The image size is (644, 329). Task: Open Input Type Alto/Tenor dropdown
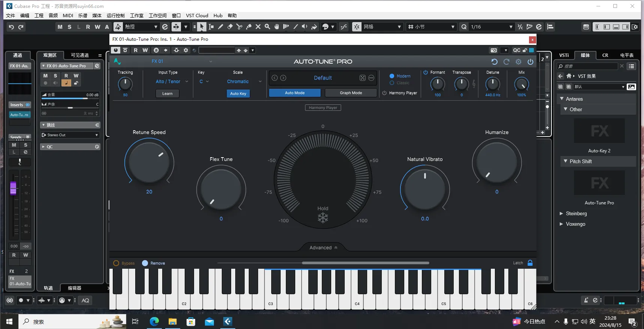[x=172, y=82]
